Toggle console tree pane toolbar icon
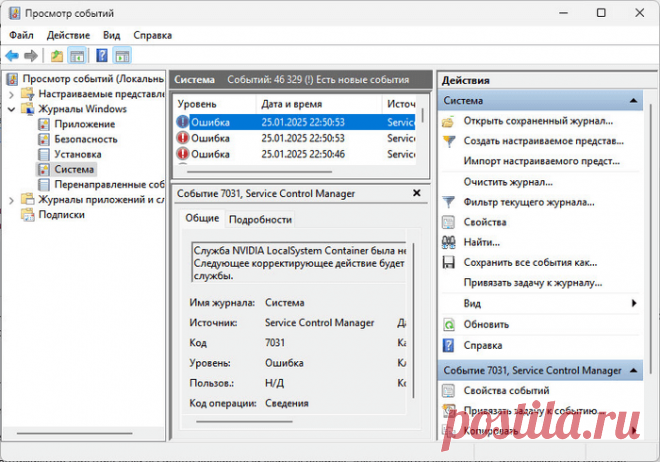The image size is (660, 462). pos(77,56)
